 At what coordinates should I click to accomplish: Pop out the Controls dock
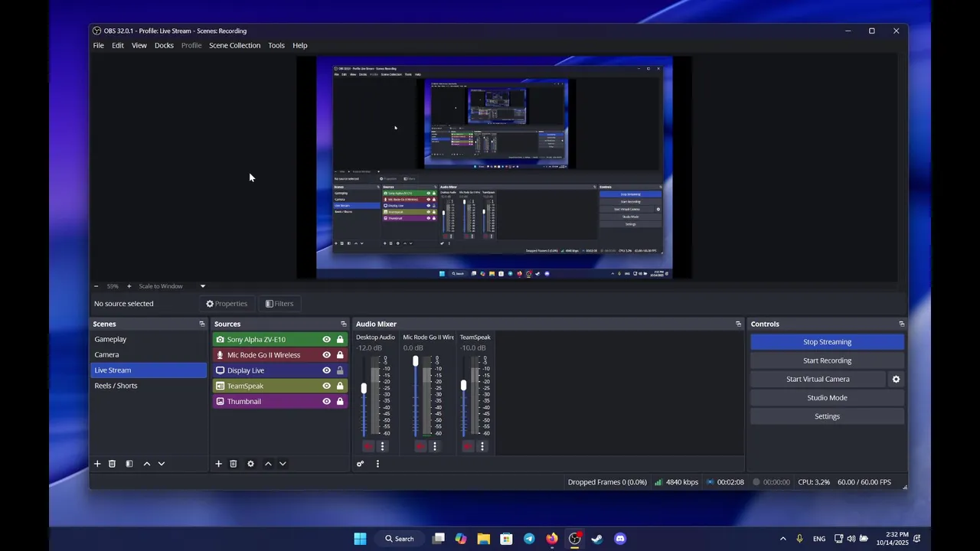click(x=902, y=324)
